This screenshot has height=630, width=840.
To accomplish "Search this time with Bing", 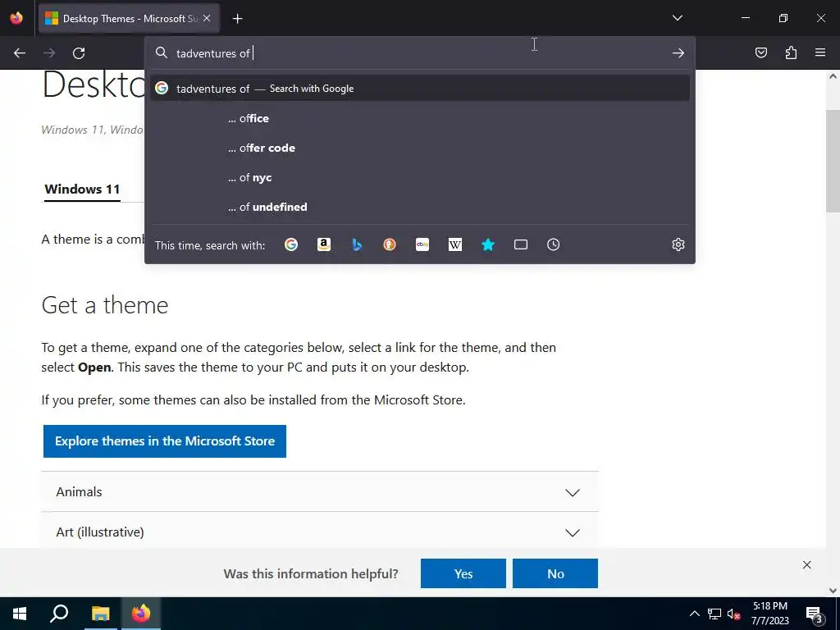I will [x=357, y=244].
